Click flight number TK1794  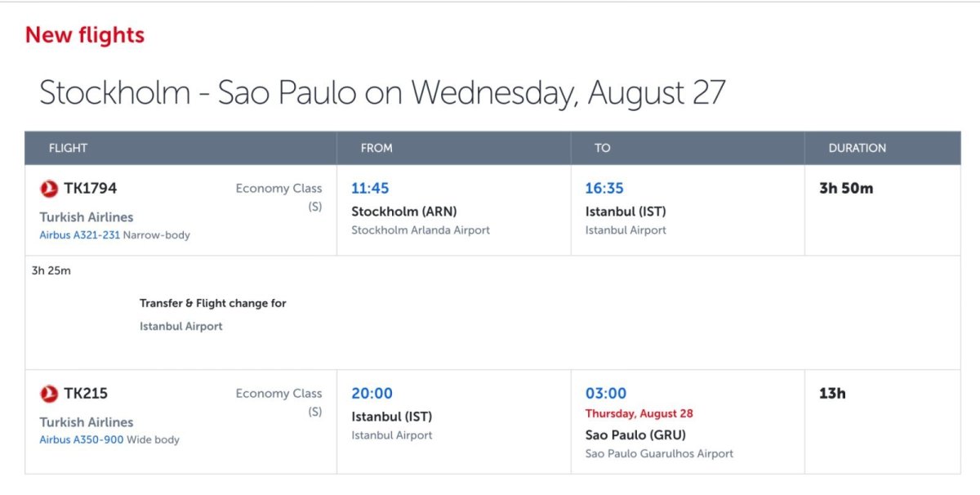tap(90, 189)
